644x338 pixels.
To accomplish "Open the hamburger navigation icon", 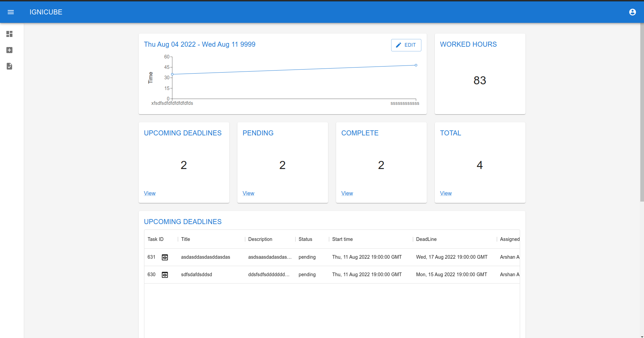I will 11,12.
